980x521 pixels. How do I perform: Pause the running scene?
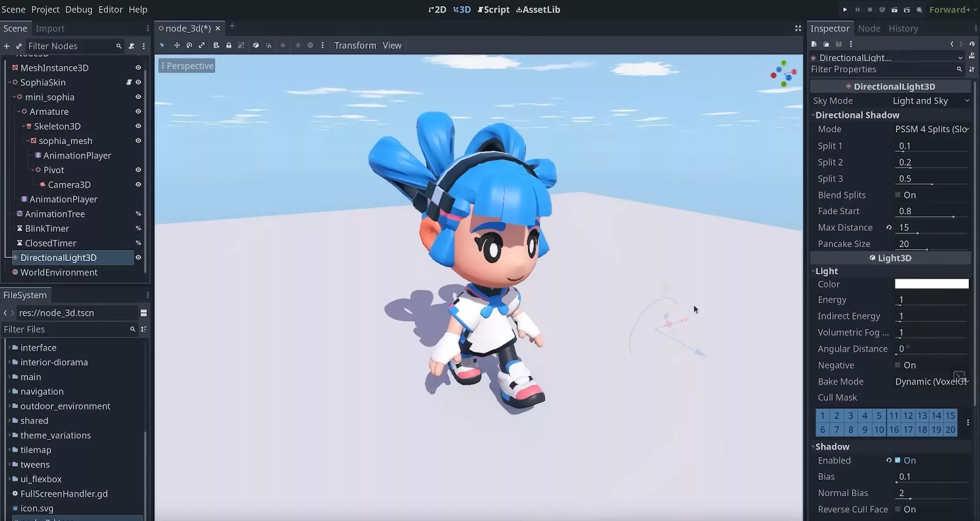coord(857,9)
